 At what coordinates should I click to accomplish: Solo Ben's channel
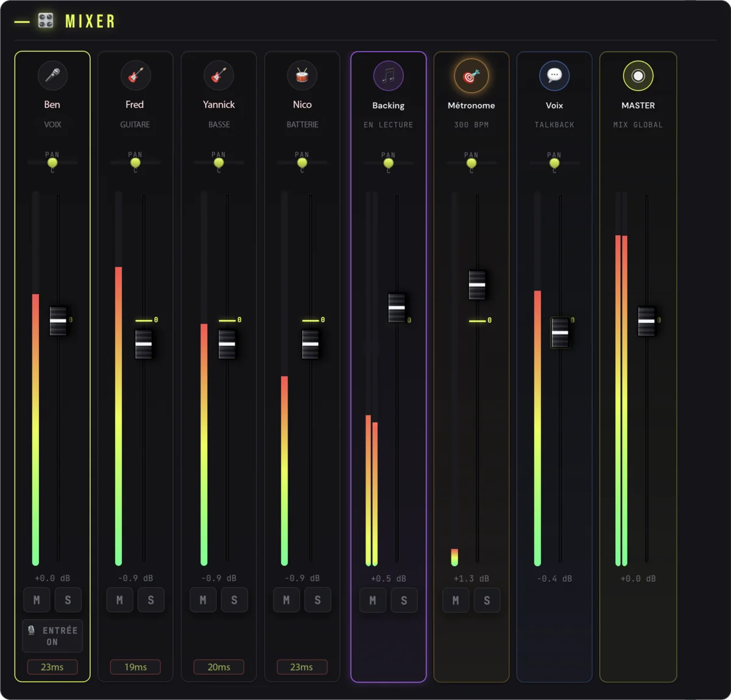tap(68, 600)
